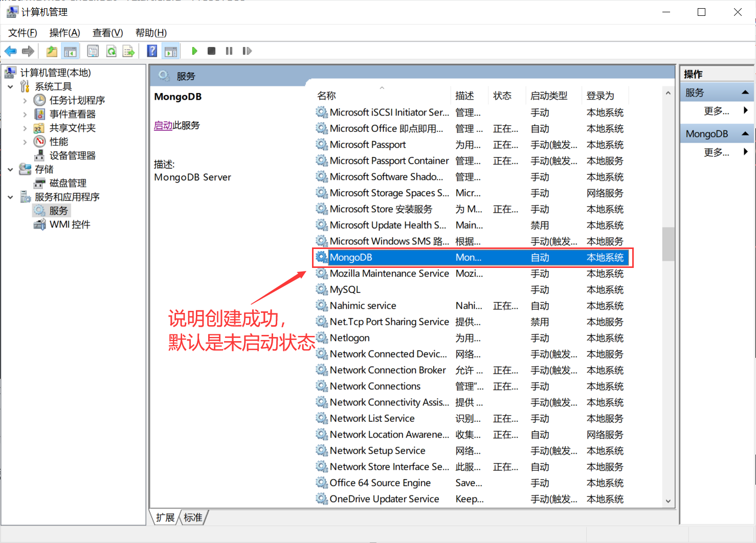Click gear icon of MongoDB service
This screenshot has width=756, height=543.
321,257
